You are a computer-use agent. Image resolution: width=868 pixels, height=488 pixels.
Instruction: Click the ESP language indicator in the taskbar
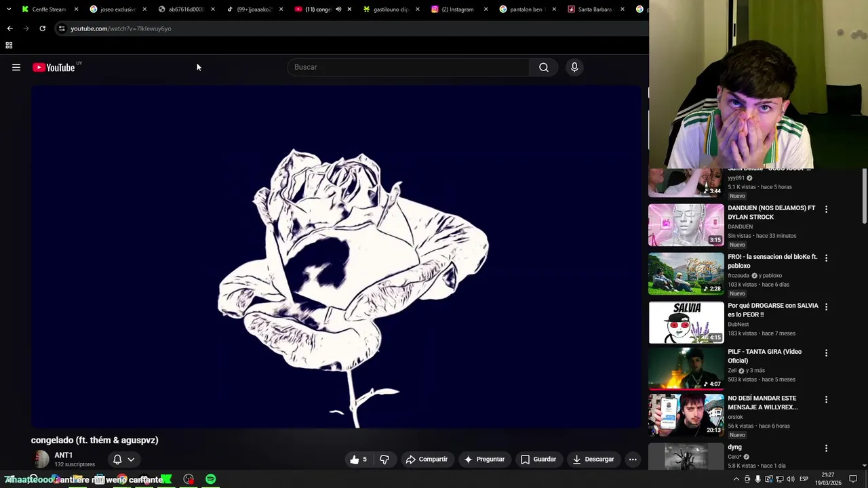tap(804, 479)
